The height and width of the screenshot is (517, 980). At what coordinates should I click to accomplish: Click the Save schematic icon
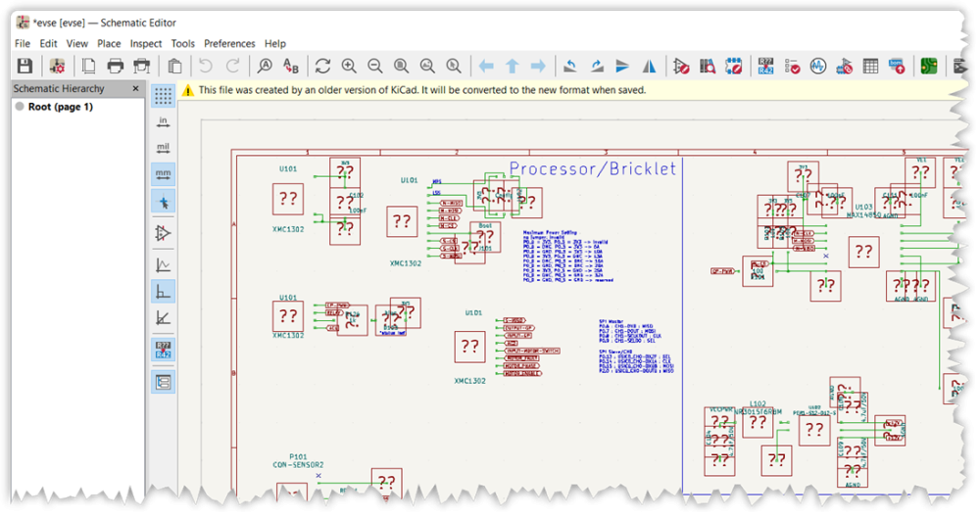24,67
